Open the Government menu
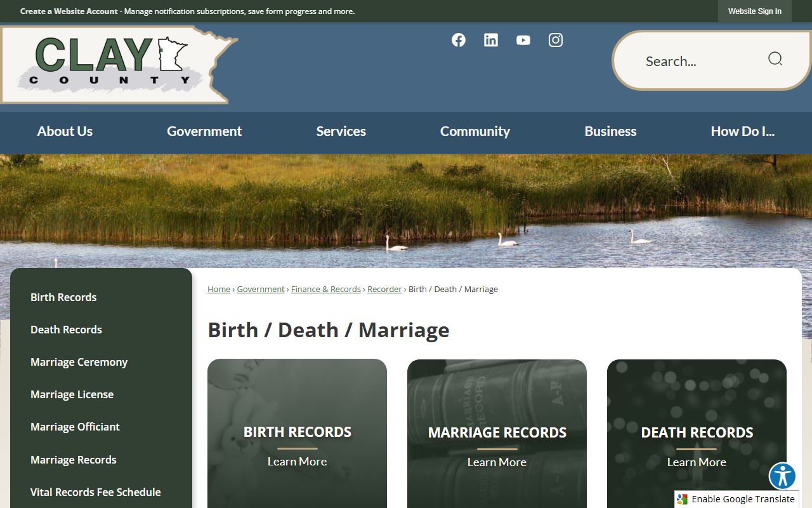 coord(204,131)
